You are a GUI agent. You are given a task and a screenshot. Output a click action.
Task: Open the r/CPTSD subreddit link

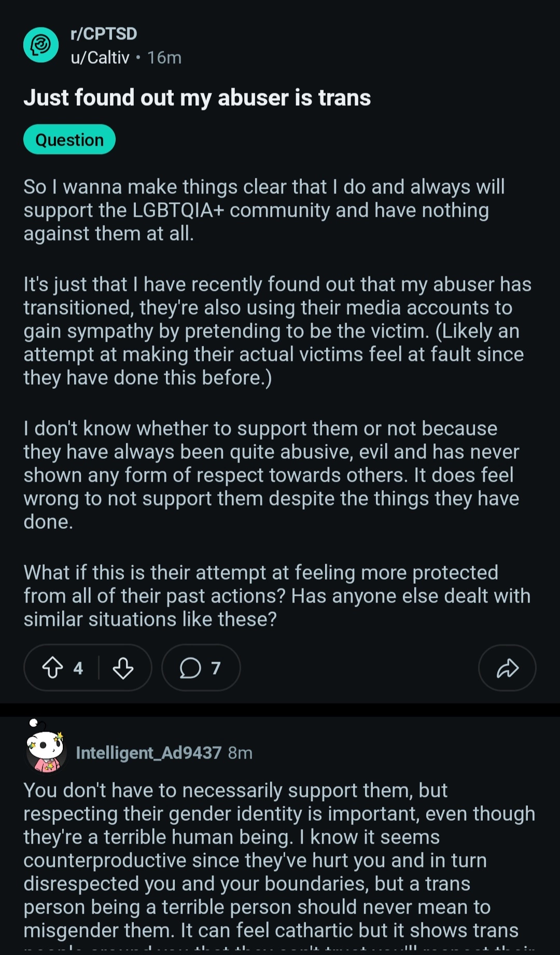tap(104, 34)
